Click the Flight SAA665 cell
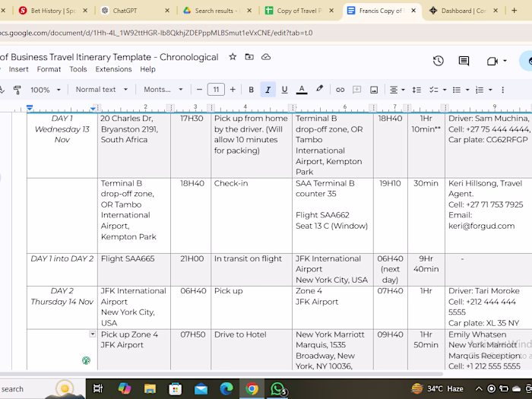The image size is (532, 399). (x=134, y=269)
